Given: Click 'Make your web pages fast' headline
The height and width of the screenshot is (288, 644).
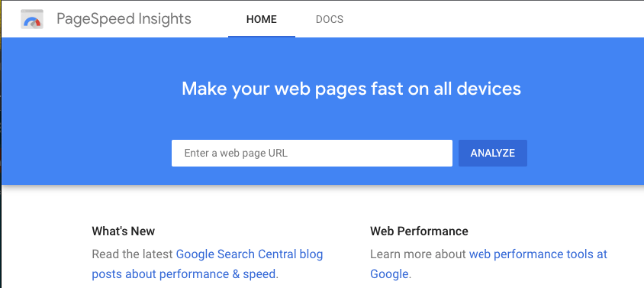Looking at the screenshot, I should (351, 89).
